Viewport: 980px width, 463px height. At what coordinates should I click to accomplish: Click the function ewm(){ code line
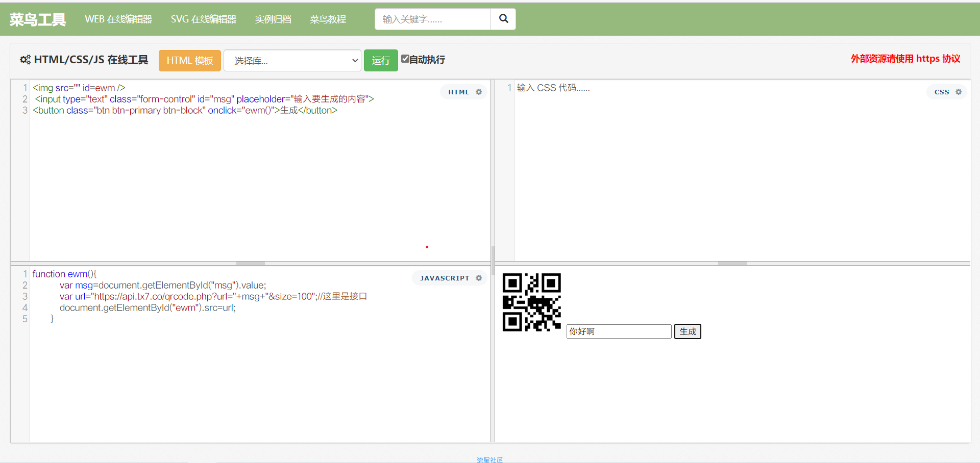[x=64, y=274]
